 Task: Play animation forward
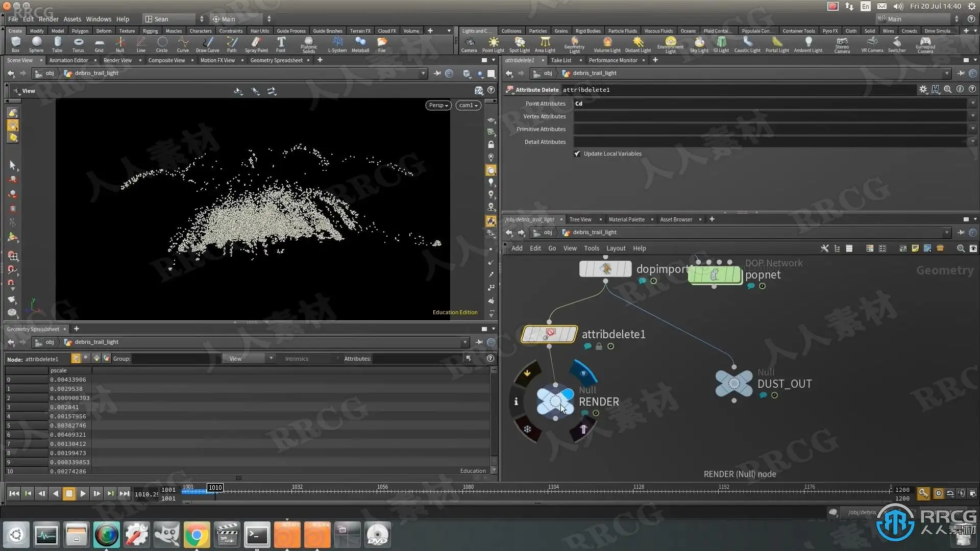tap(83, 493)
